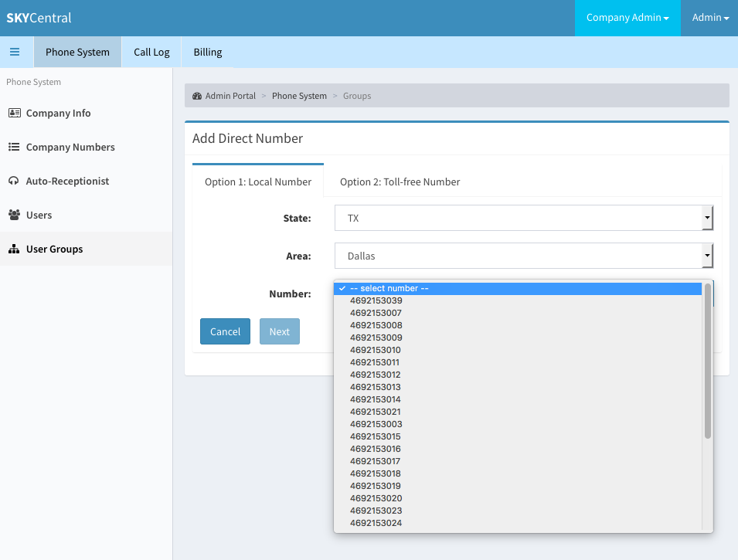
Task: Select number 4692153003 from the list
Action: (x=518, y=424)
